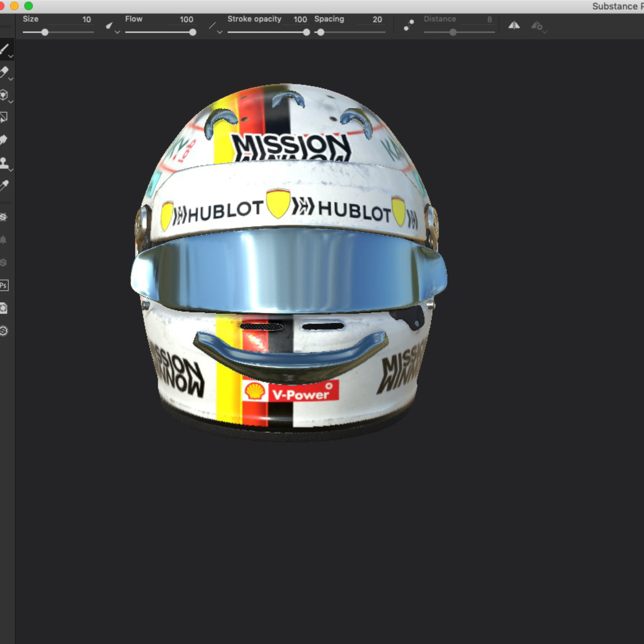Toggle Symmetry icon
644x644 pixels.
point(514,25)
